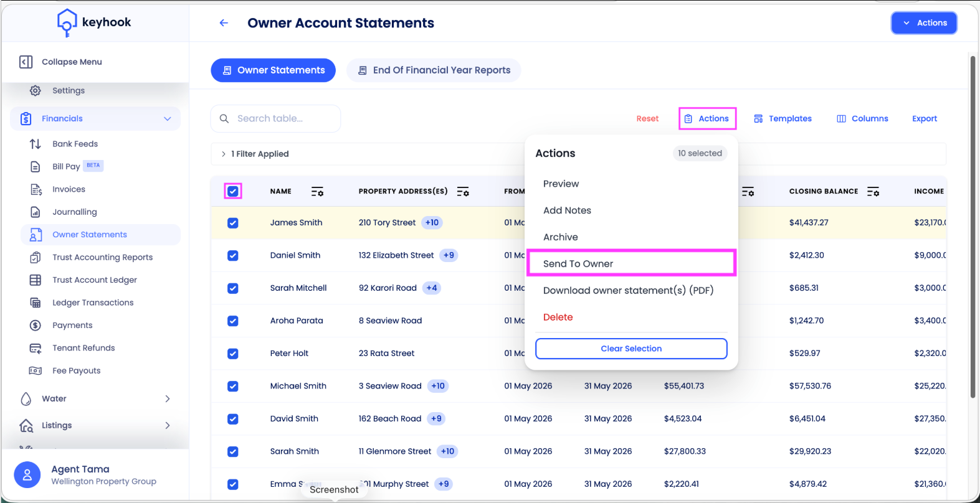This screenshot has height=503, width=980.
Task: Open Trust Account Ledger sidebar item
Action: pos(95,280)
